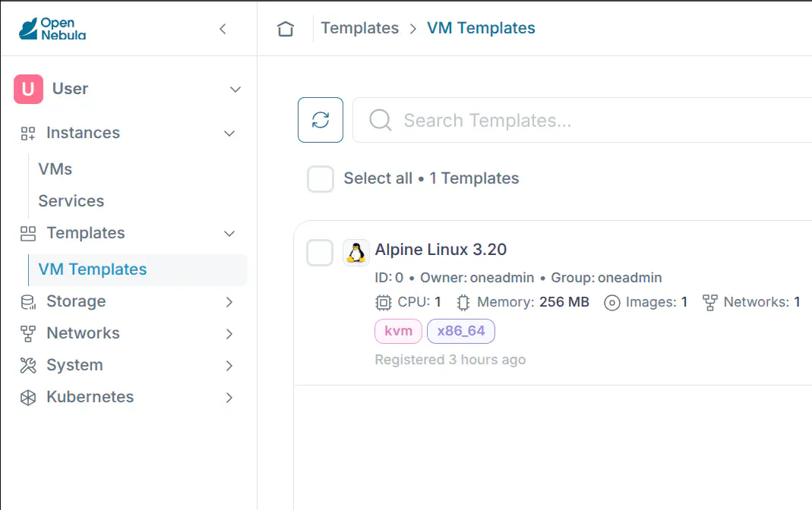This screenshot has height=510, width=812.
Task: Open VMs in the sidebar
Action: 55,169
